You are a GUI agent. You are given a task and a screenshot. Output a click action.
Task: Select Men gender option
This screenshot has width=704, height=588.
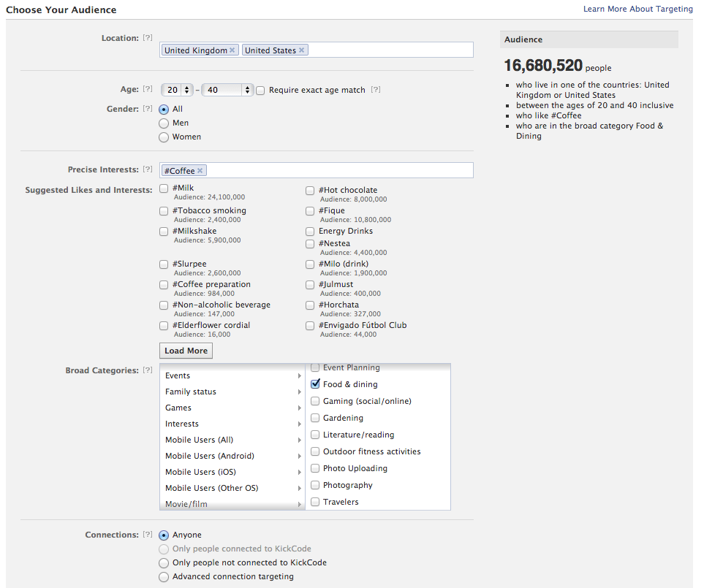point(164,123)
